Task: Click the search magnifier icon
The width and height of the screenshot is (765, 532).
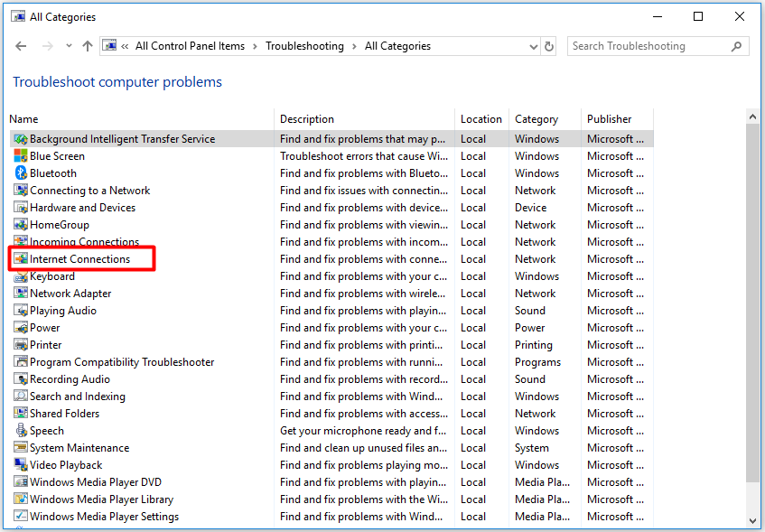Action: [736, 46]
